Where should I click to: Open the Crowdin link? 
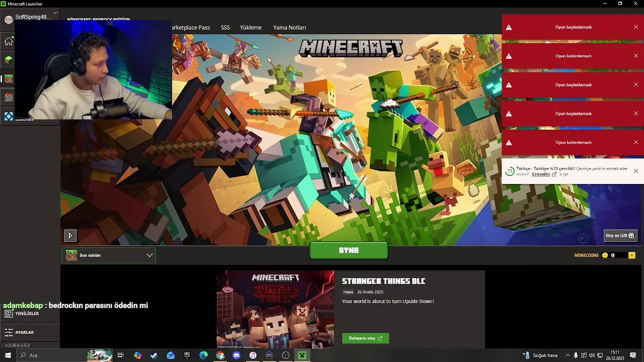click(x=544, y=174)
